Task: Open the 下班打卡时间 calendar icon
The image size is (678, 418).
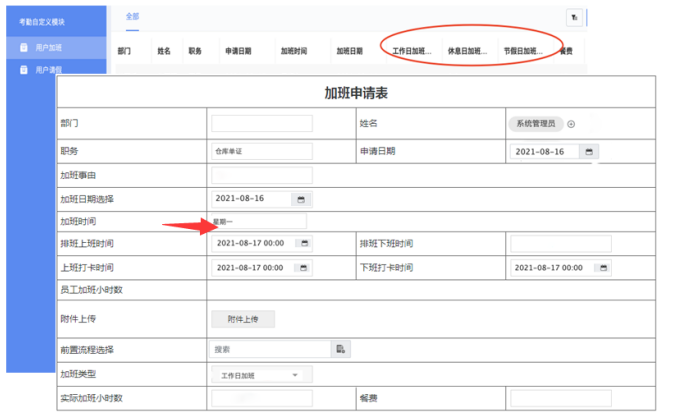Action: pos(603,268)
